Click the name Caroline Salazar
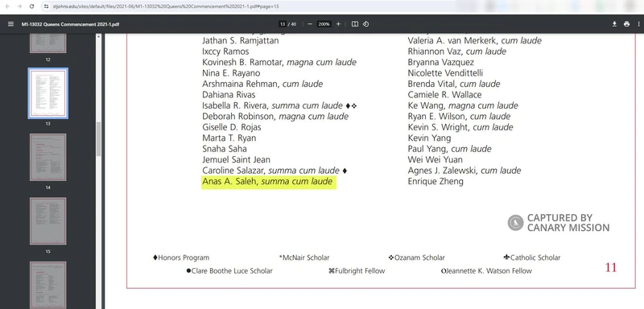The image size is (644, 309). point(233,171)
